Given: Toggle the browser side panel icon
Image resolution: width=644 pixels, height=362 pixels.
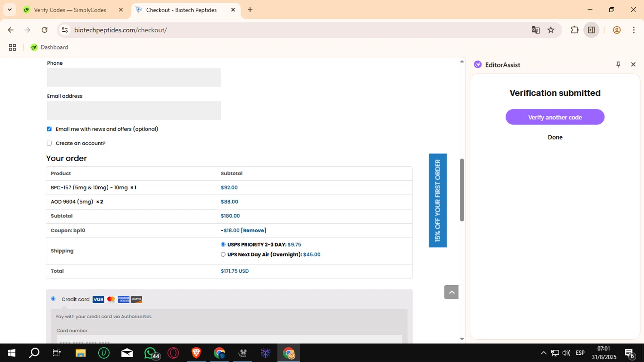Looking at the screenshot, I should pyautogui.click(x=591, y=30).
